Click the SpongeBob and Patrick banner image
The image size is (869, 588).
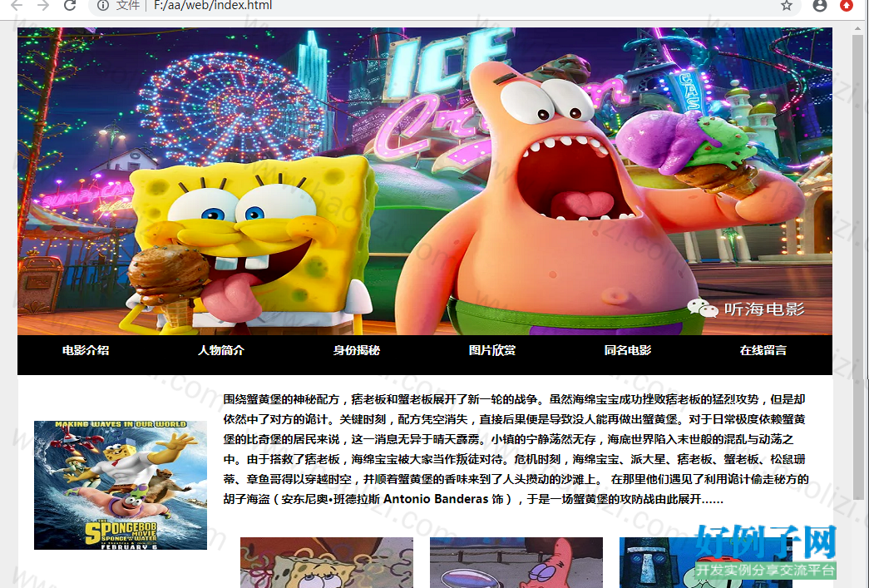coord(425,181)
